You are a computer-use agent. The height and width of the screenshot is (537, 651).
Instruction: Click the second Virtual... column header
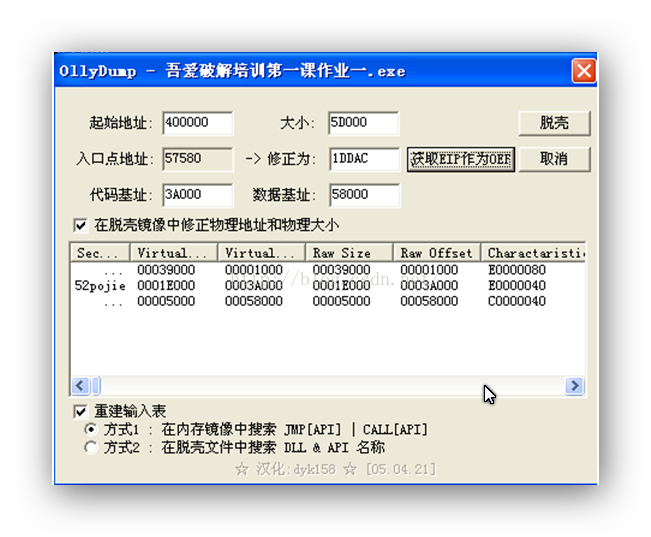click(x=262, y=253)
